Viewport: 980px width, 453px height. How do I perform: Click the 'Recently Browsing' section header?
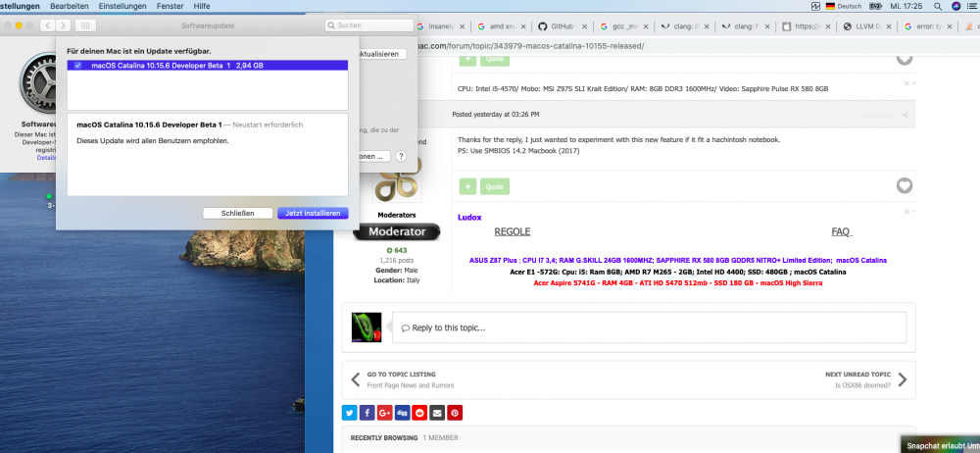click(x=384, y=438)
